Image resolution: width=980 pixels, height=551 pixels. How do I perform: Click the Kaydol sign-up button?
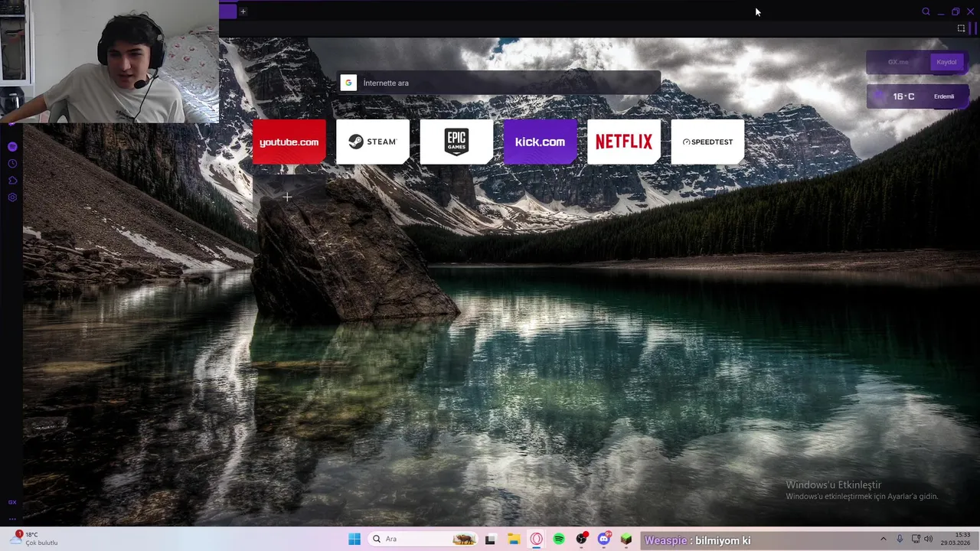point(946,62)
